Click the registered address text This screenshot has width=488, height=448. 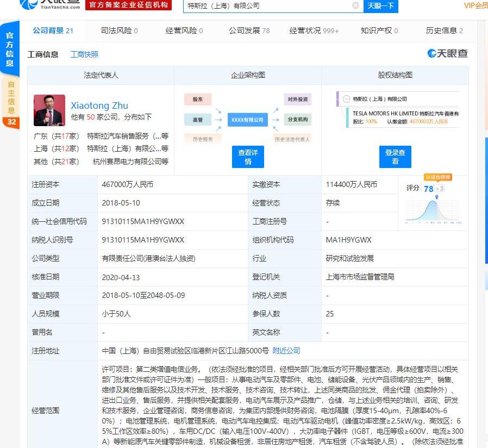pyautogui.click(x=185, y=351)
